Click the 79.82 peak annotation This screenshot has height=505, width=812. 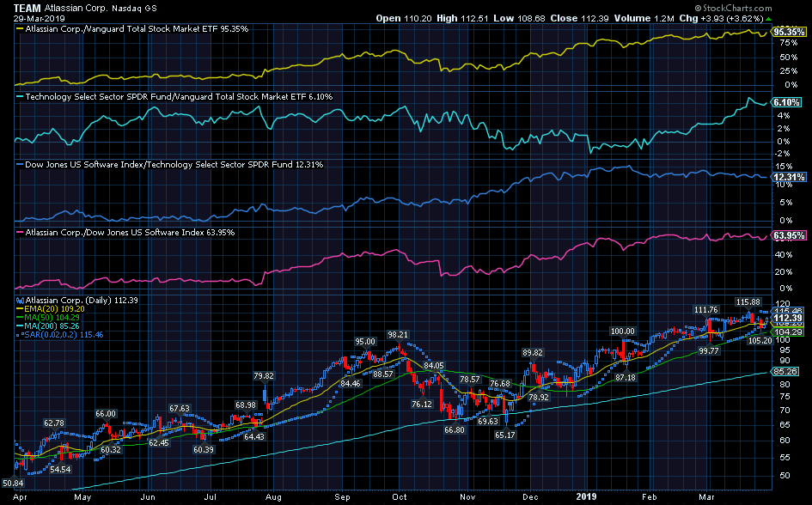[264, 375]
